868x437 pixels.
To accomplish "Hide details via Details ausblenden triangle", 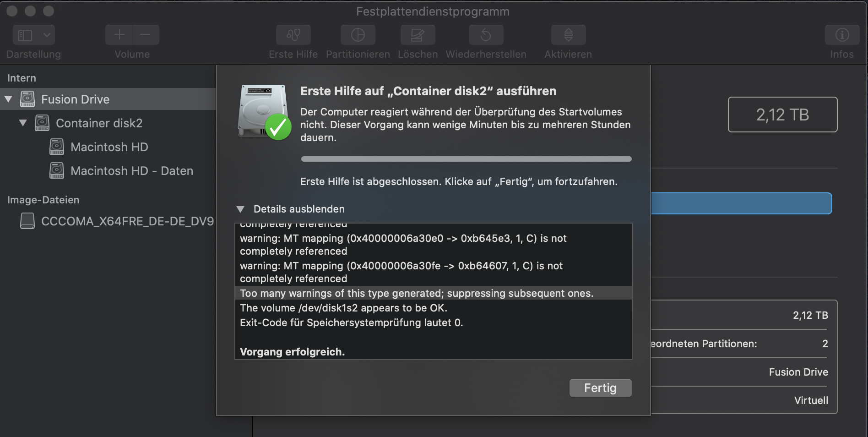I will pyautogui.click(x=240, y=209).
